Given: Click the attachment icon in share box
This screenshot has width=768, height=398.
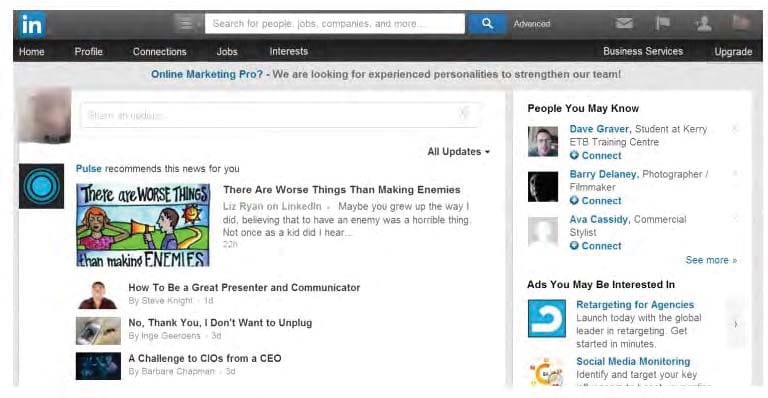Looking at the screenshot, I should tap(463, 113).
